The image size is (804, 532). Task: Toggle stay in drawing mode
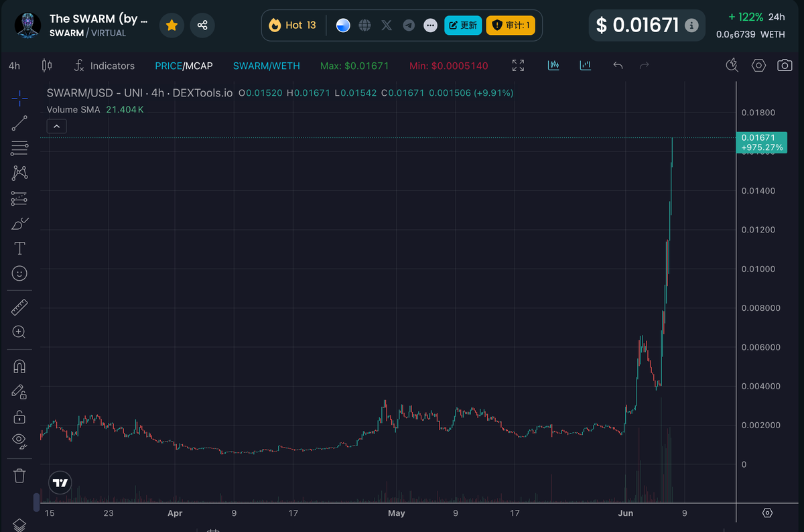pyautogui.click(x=20, y=391)
